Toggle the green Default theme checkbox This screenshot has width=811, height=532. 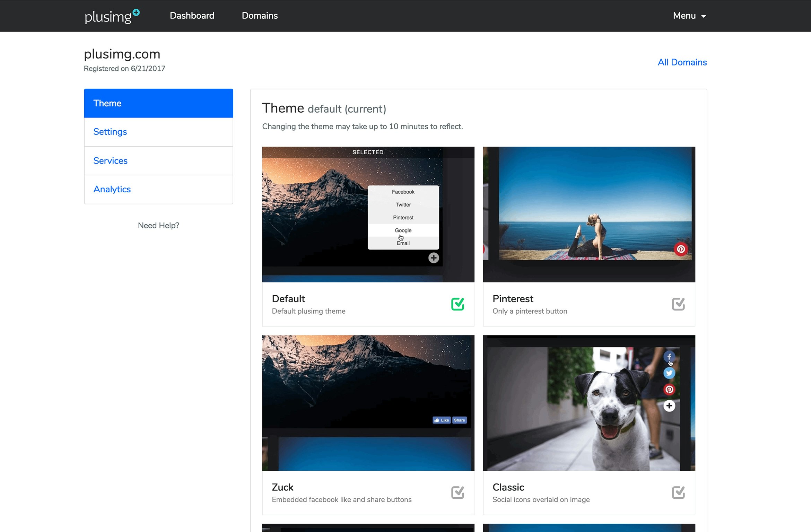pos(457,304)
